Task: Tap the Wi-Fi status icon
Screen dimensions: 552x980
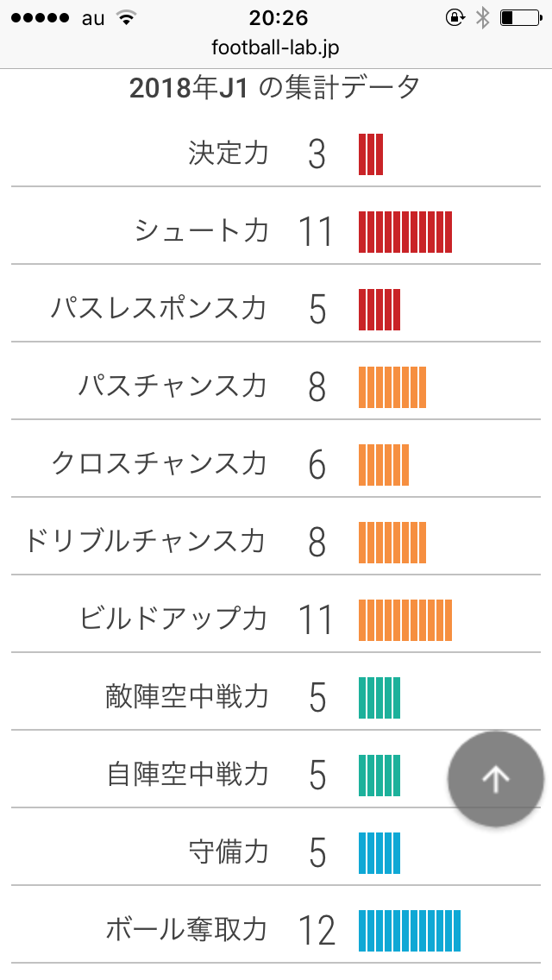Action: point(126,18)
